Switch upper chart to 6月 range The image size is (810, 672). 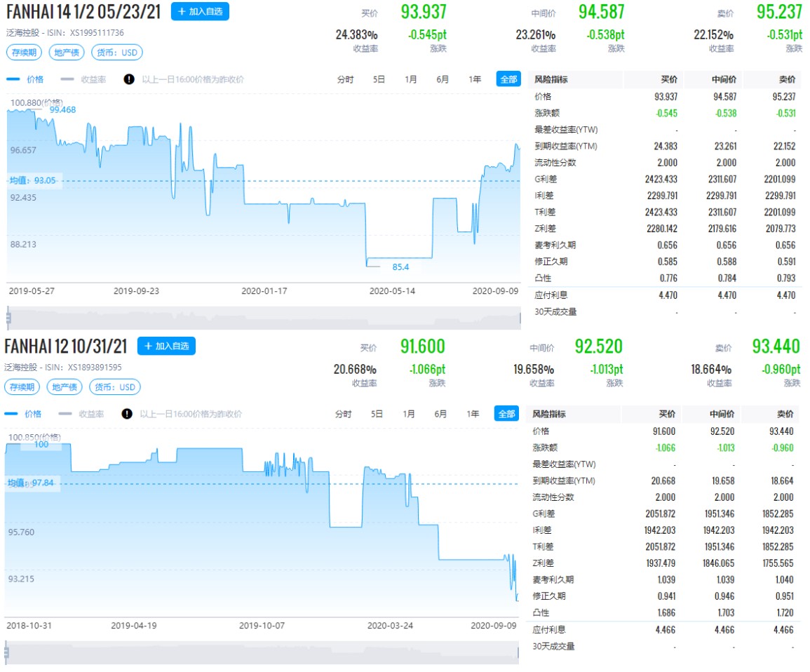(x=443, y=79)
